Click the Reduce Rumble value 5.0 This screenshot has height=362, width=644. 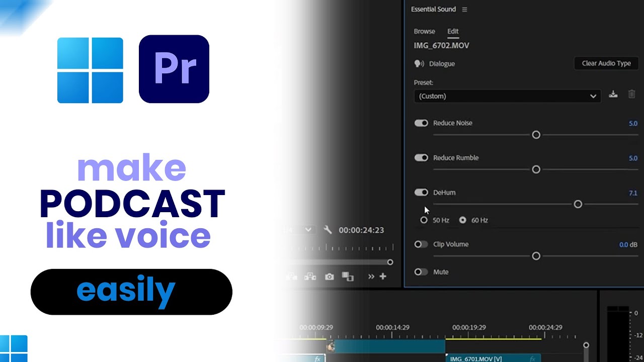click(633, 158)
